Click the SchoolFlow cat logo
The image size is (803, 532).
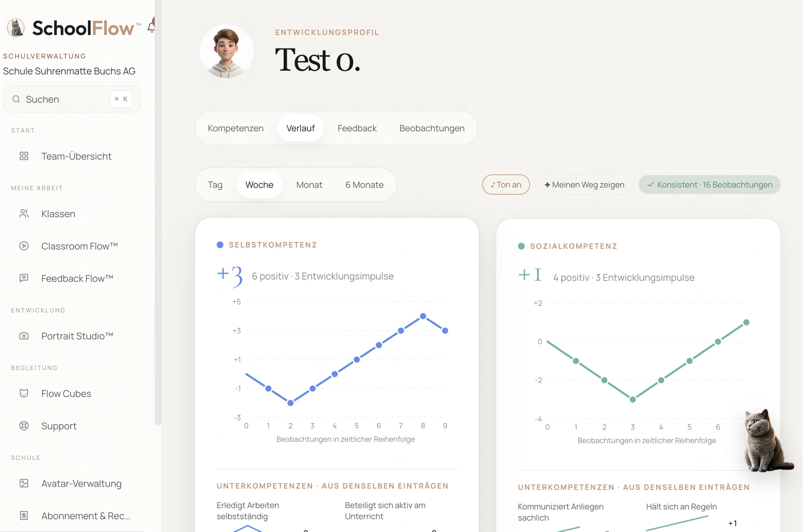point(16,28)
